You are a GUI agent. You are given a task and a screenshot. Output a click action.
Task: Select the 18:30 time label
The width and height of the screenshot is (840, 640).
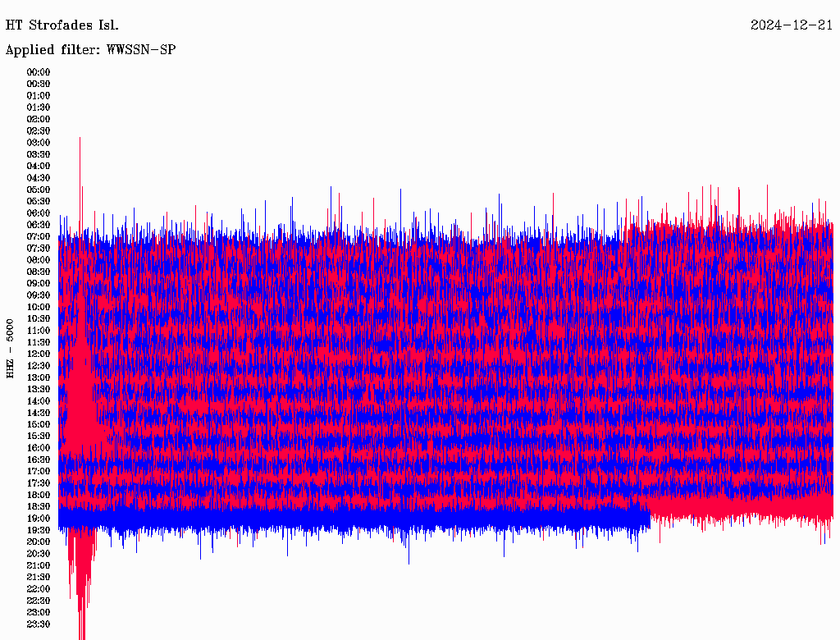(x=39, y=506)
